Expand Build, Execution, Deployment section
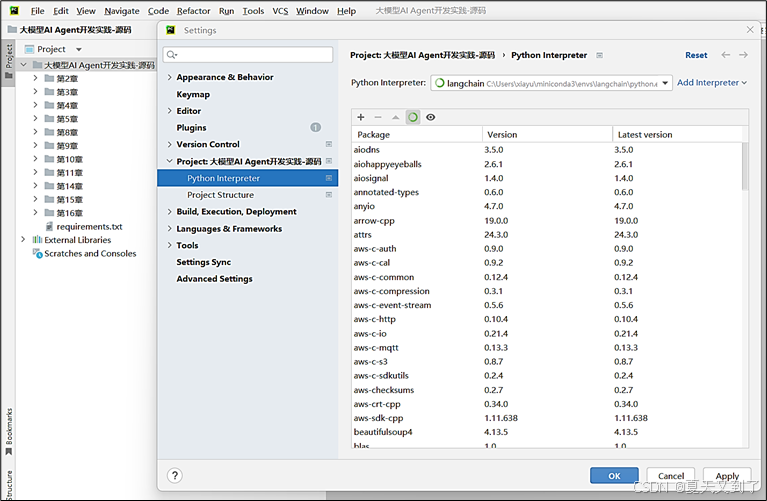 pos(170,211)
